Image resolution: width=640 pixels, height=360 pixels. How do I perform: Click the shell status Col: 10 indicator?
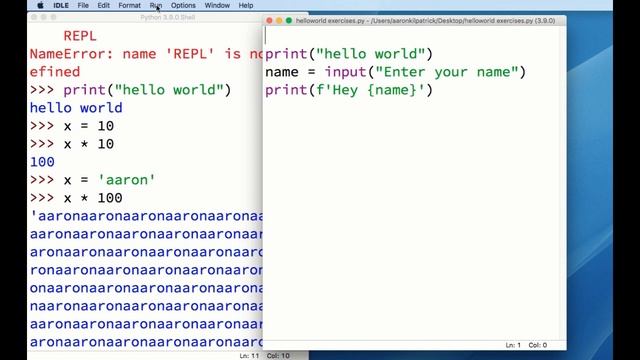278,356
